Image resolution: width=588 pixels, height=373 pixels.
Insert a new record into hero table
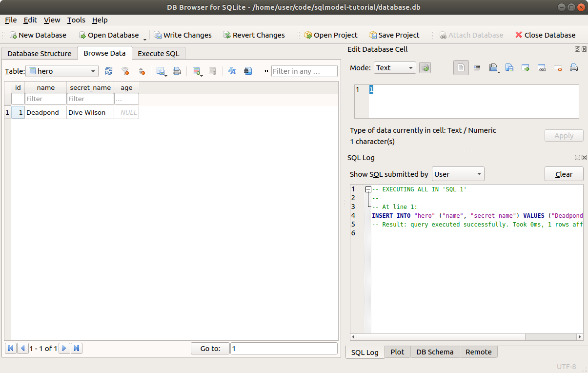(197, 71)
